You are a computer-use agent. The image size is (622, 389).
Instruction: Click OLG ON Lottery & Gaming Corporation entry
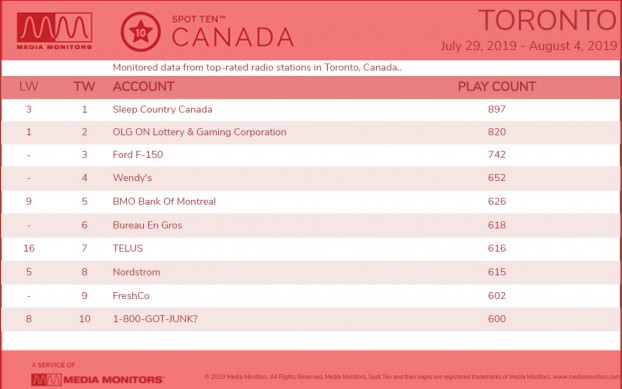[x=199, y=132]
